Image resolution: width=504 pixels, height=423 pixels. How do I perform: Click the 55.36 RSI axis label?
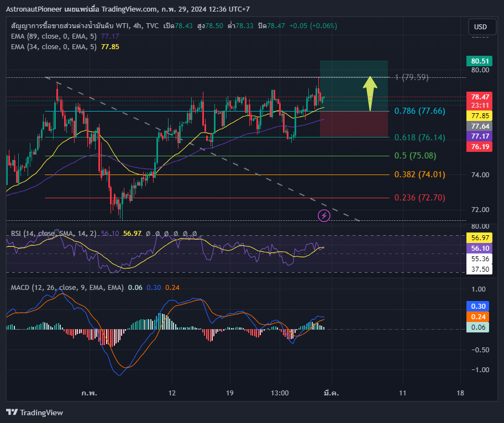coord(480,259)
